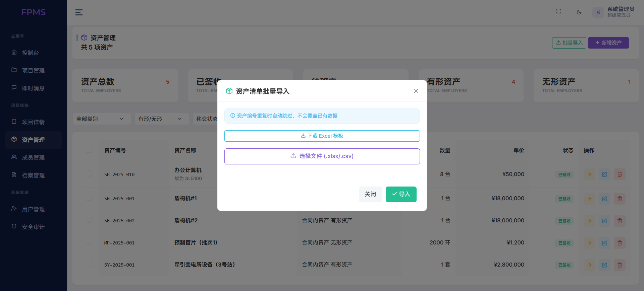Open the 全部类别 category dropdown
This screenshot has width=644, height=291.
(x=101, y=119)
